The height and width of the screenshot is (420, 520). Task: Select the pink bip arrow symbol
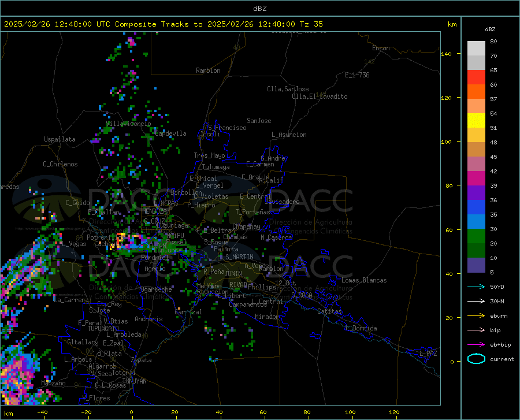click(476, 330)
